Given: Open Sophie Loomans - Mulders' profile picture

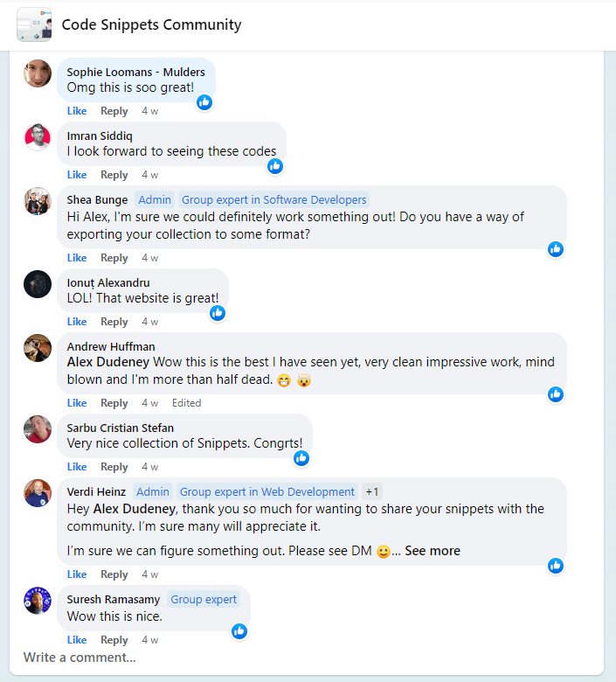Looking at the screenshot, I should point(38,73).
